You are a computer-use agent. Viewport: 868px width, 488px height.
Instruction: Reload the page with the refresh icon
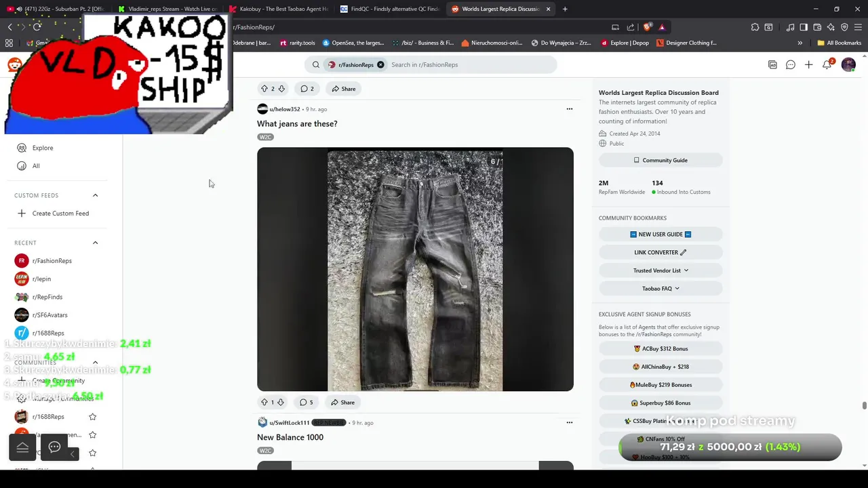coord(37,27)
